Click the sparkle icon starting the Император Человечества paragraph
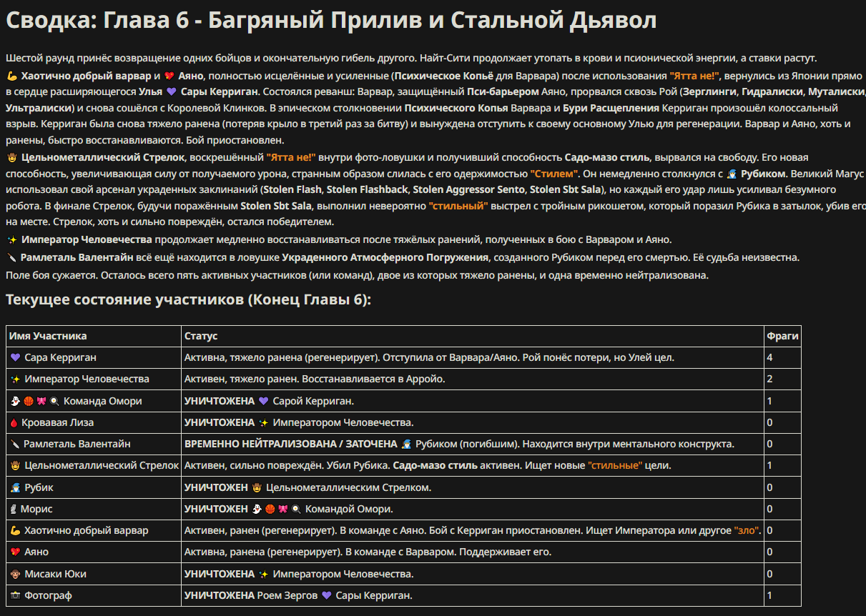The height and width of the screenshot is (616, 866). coord(11,239)
